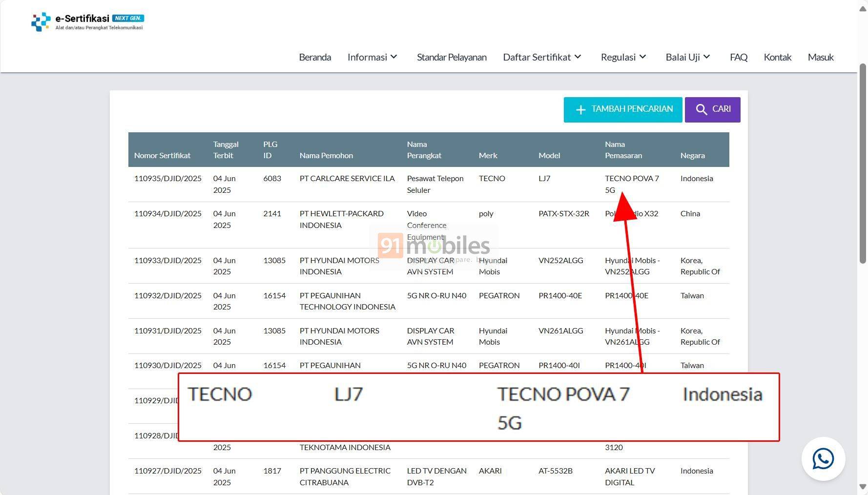Expand the Informasi dropdown chevron
The width and height of the screenshot is (868, 495).
point(394,57)
